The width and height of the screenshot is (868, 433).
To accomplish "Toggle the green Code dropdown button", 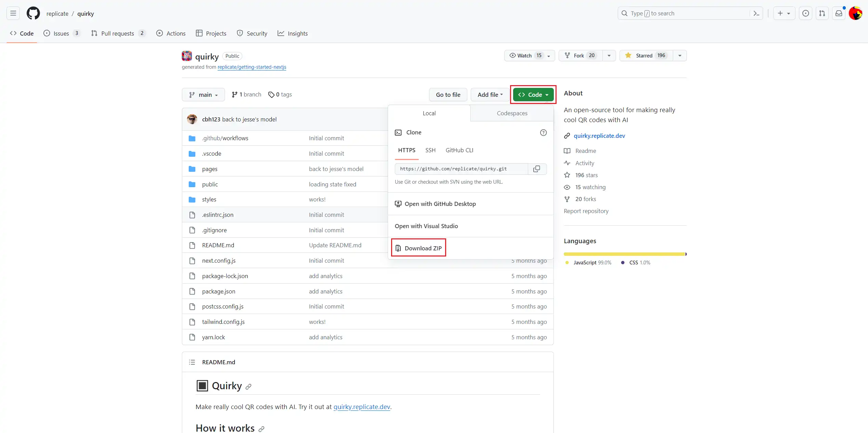I will [533, 95].
